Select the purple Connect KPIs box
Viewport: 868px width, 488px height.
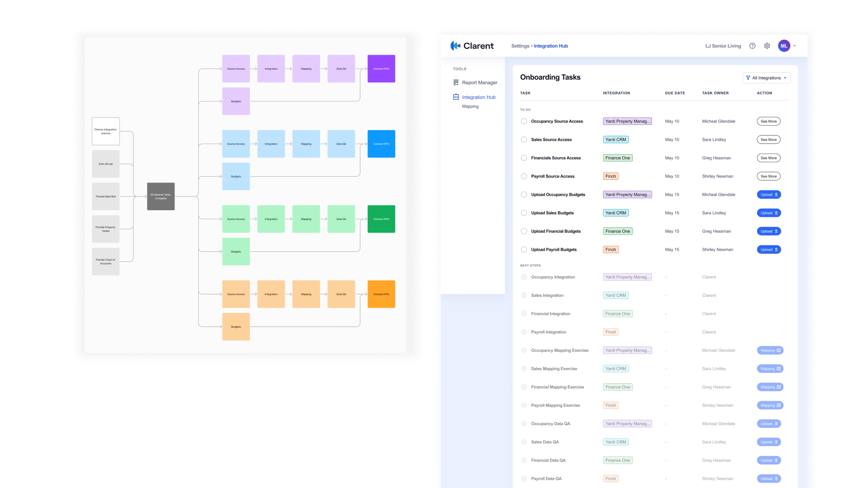pos(381,69)
